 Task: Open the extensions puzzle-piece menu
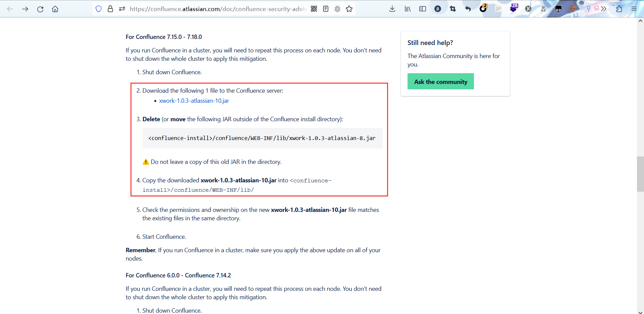coord(619,9)
